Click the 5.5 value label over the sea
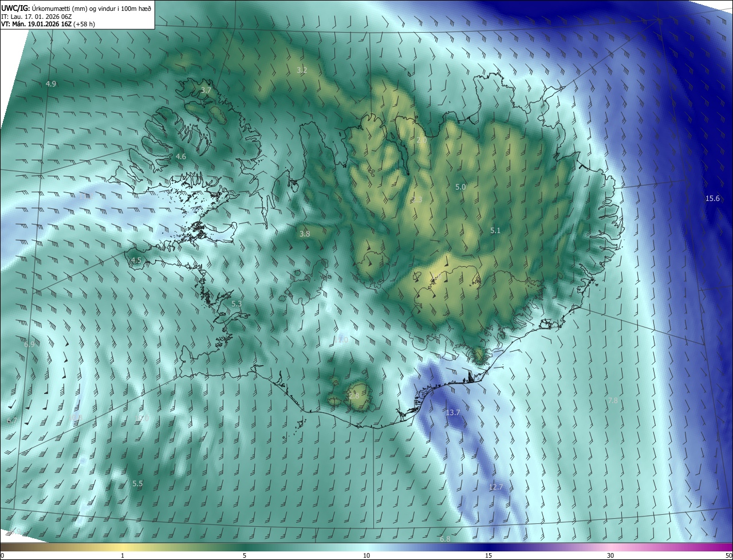This screenshot has height=560, width=733. tap(137, 484)
